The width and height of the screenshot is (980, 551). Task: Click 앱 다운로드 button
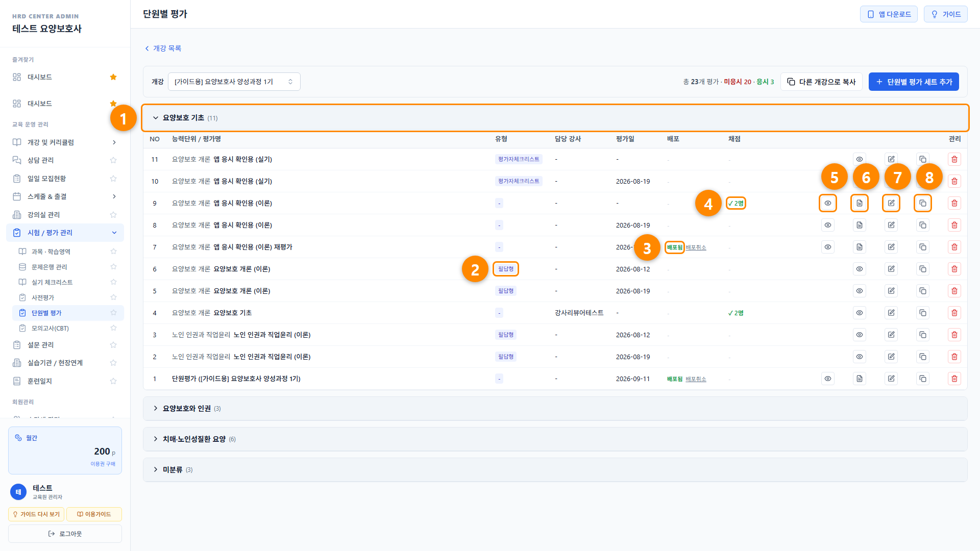(889, 14)
